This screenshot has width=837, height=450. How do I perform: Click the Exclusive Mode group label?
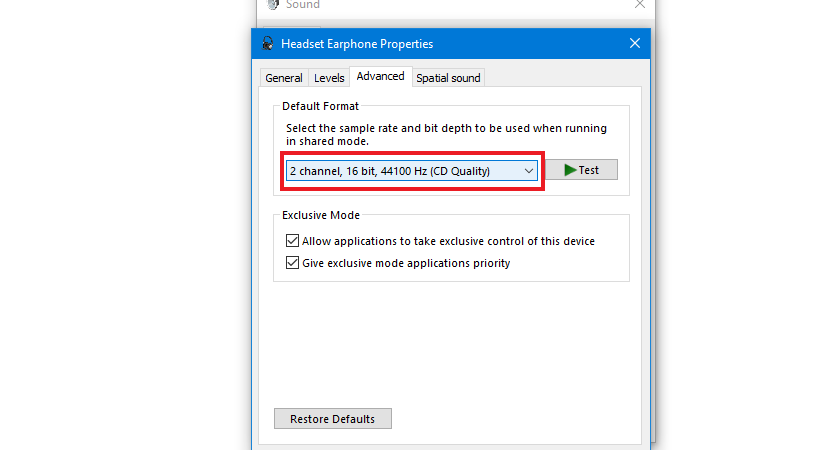321,215
